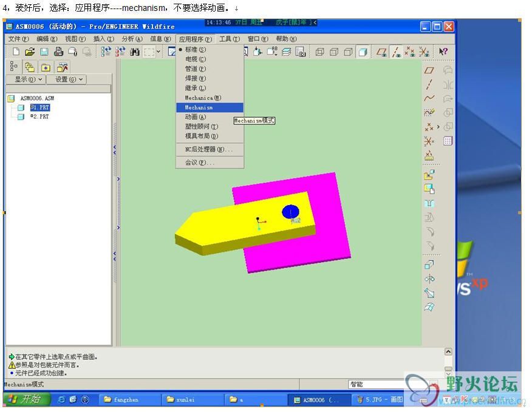This screenshot has height=412, width=532.
Task: Open the folder browser tab icon
Action: 30,67
